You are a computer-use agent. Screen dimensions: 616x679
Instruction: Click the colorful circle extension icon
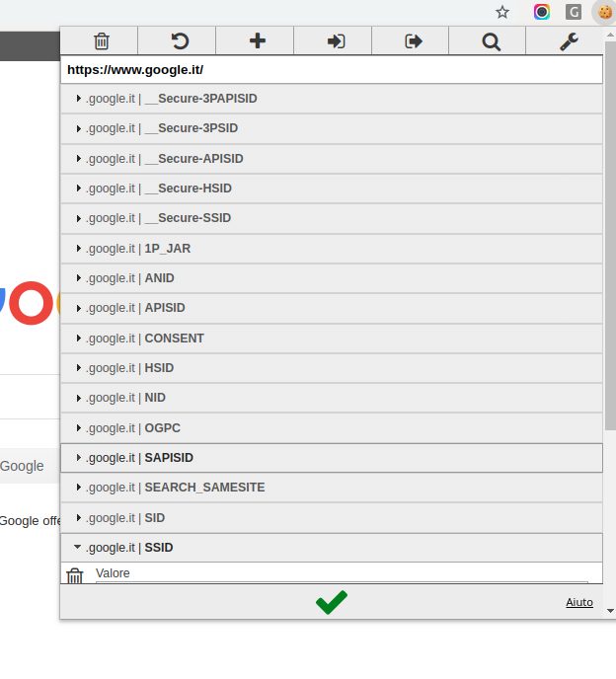542,12
